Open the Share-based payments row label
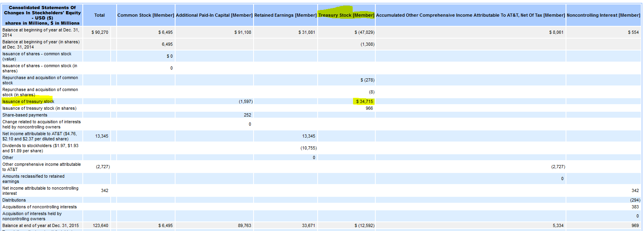This screenshot has width=644, height=231. 25,115
